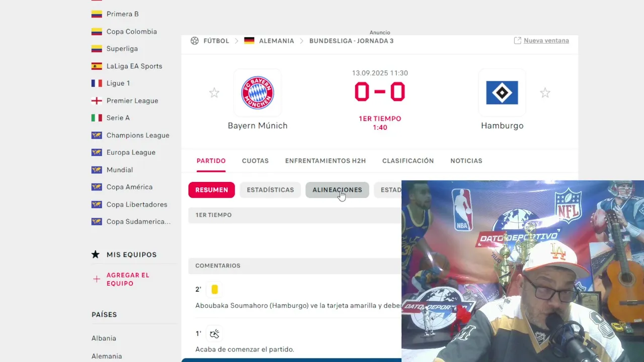The image size is (644, 362).
Task: Open the Partido tab
Action: click(211, 161)
